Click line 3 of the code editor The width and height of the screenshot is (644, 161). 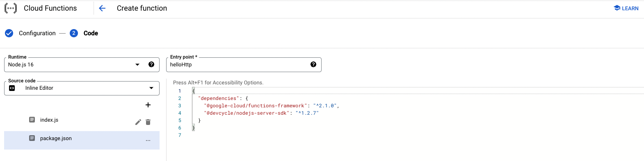point(272,106)
